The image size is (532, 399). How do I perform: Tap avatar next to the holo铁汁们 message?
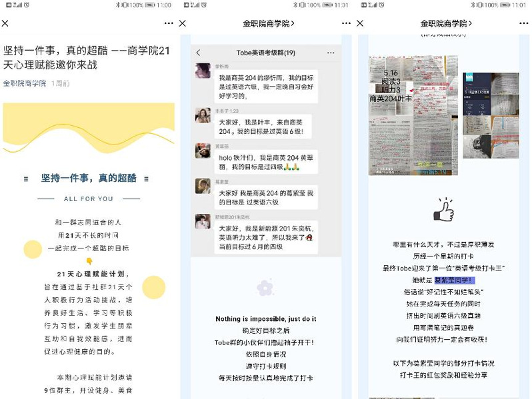[203, 151]
